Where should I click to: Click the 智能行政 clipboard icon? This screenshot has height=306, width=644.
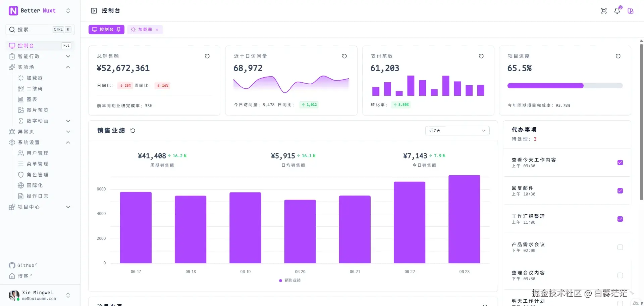pyautogui.click(x=12, y=56)
